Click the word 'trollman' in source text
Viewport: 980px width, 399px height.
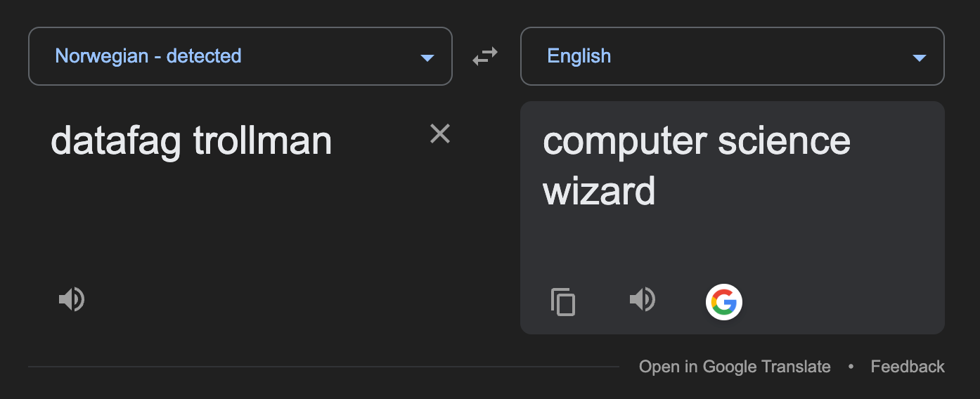tap(262, 140)
